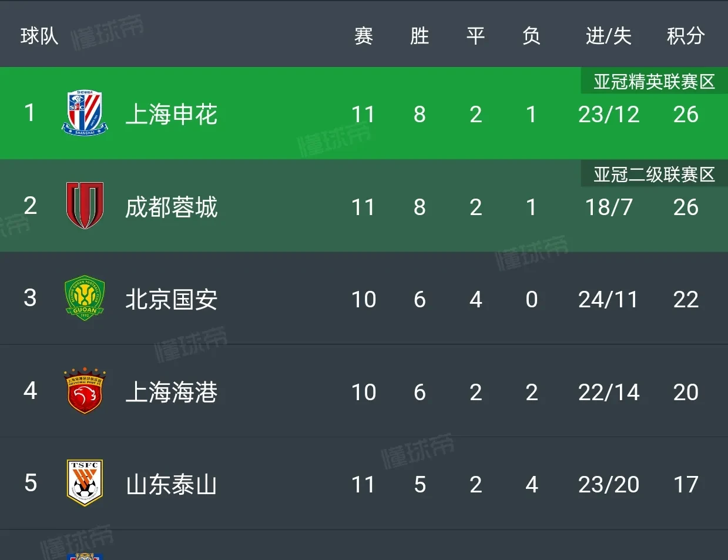Image resolution: width=728 pixels, height=560 pixels.
Task: Select the 北京国安 team name
Action: tap(171, 299)
